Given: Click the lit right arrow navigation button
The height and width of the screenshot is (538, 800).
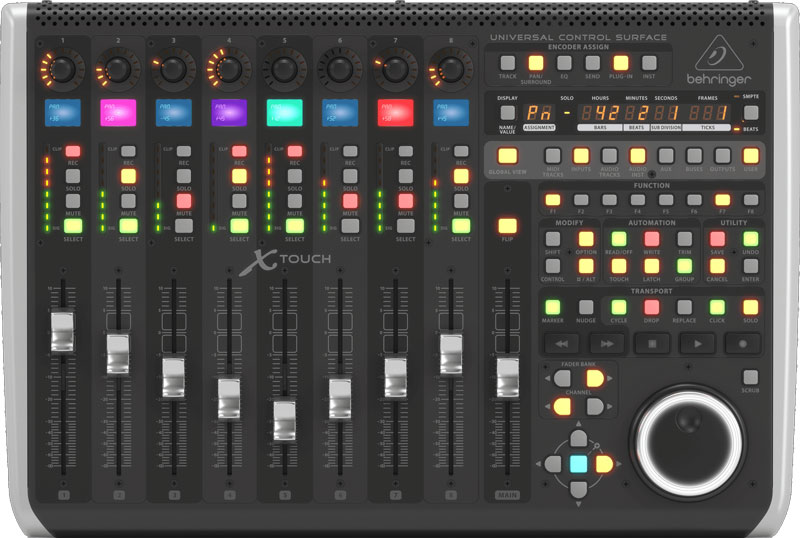Looking at the screenshot, I should [x=604, y=464].
